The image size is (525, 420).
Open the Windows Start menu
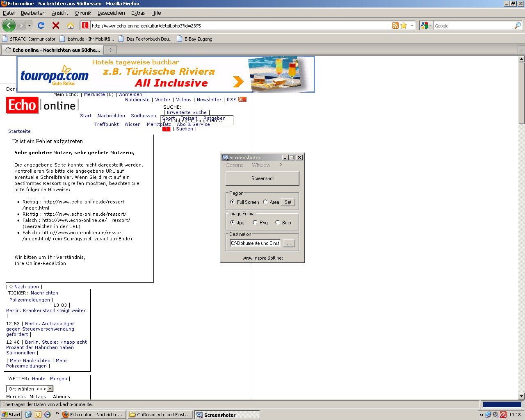click(11, 415)
